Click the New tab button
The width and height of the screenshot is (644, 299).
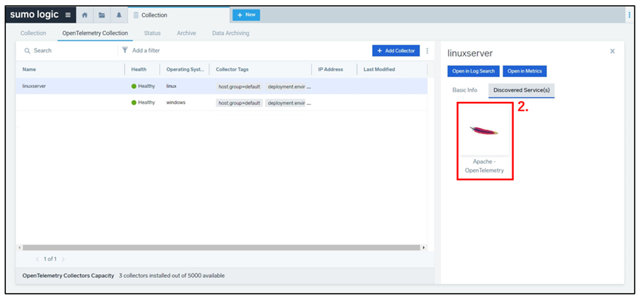tap(246, 15)
